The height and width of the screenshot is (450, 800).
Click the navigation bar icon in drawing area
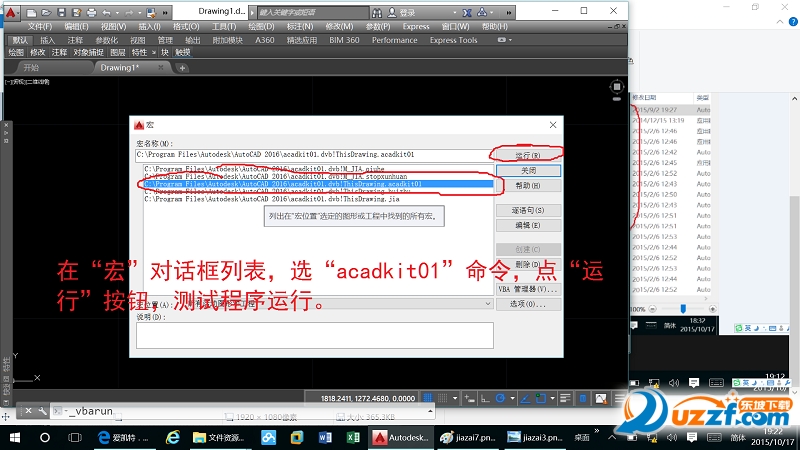(x=617, y=87)
